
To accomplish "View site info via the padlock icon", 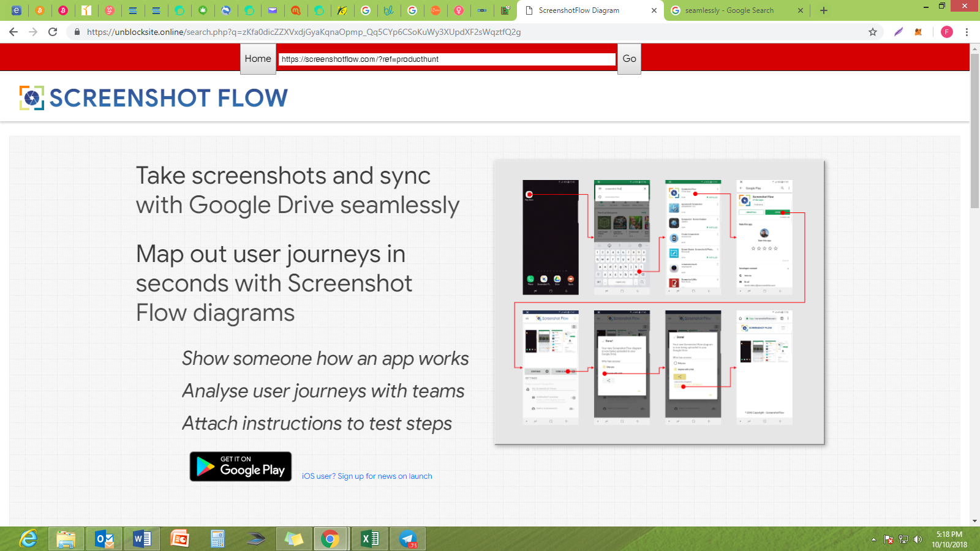I will (x=77, y=32).
